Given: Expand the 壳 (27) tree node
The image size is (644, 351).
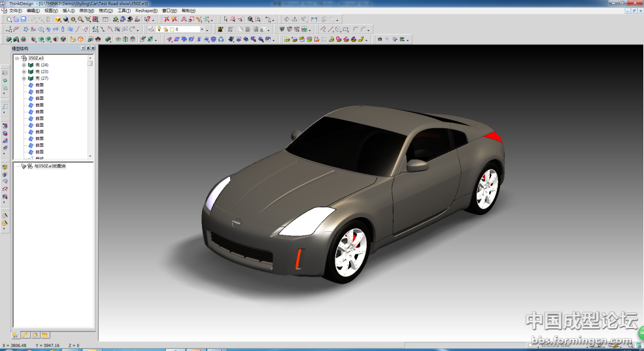Looking at the screenshot, I should 24,78.
